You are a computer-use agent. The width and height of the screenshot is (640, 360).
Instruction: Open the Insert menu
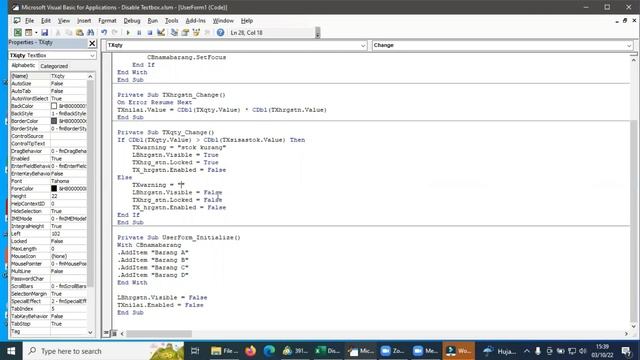[x=84, y=20]
